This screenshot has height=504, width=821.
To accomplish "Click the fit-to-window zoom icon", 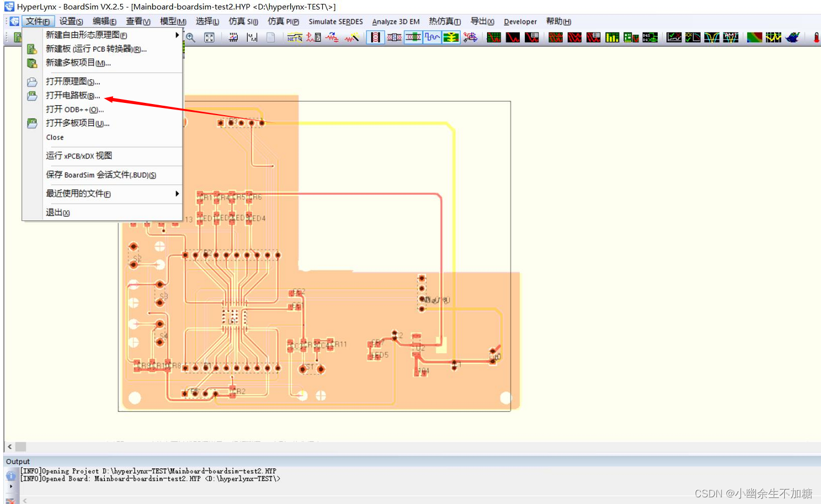I will pyautogui.click(x=209, y=37).
